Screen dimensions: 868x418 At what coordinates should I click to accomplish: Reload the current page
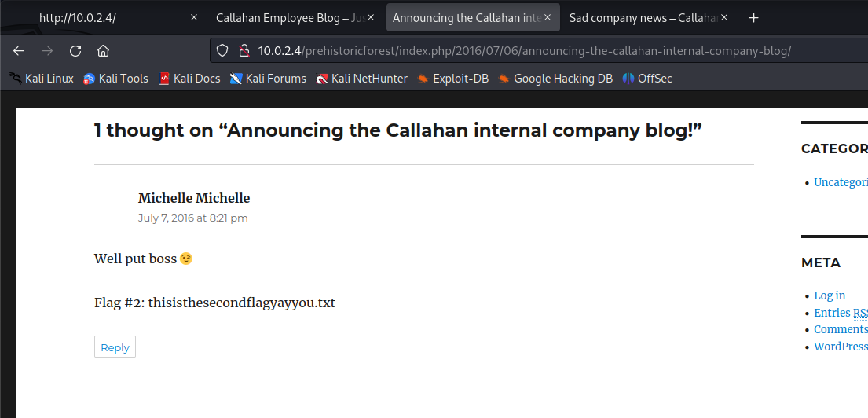75,51
